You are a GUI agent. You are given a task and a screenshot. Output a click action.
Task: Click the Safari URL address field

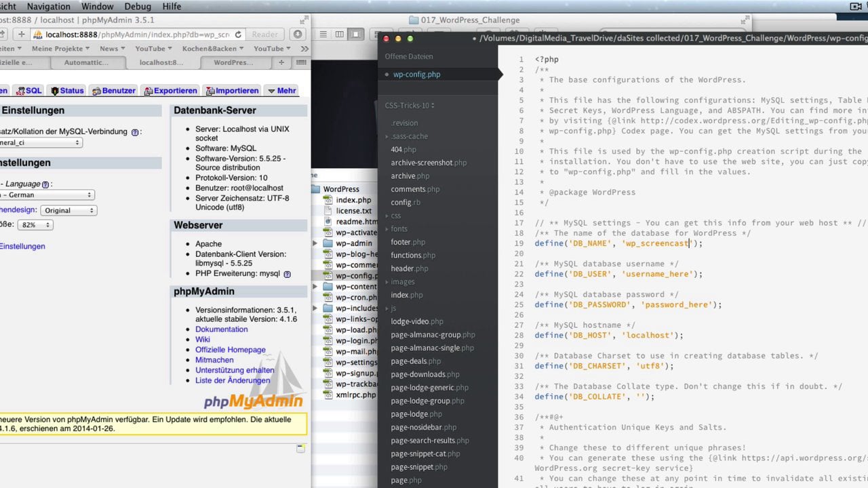coord(139,35)
